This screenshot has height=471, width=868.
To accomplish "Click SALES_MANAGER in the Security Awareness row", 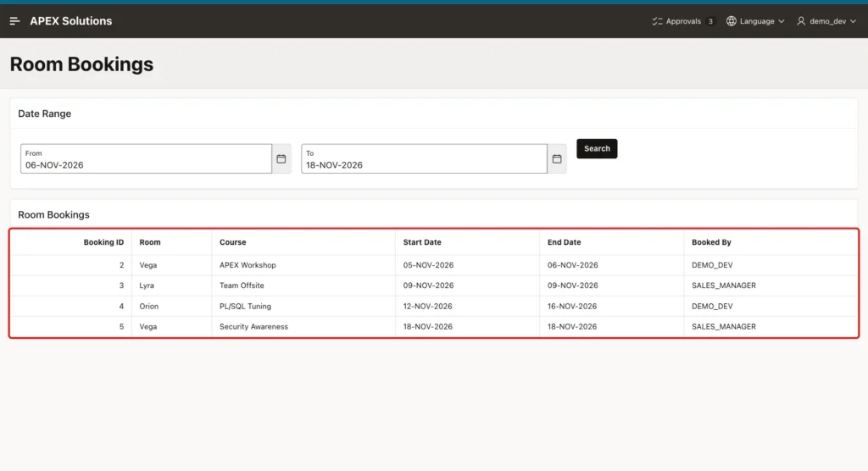I will point(724,326).
